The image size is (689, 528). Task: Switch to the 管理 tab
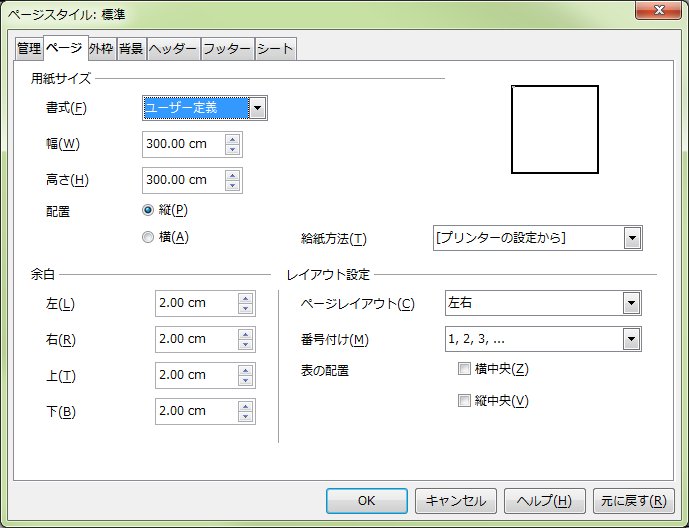[x=29, y=48]
